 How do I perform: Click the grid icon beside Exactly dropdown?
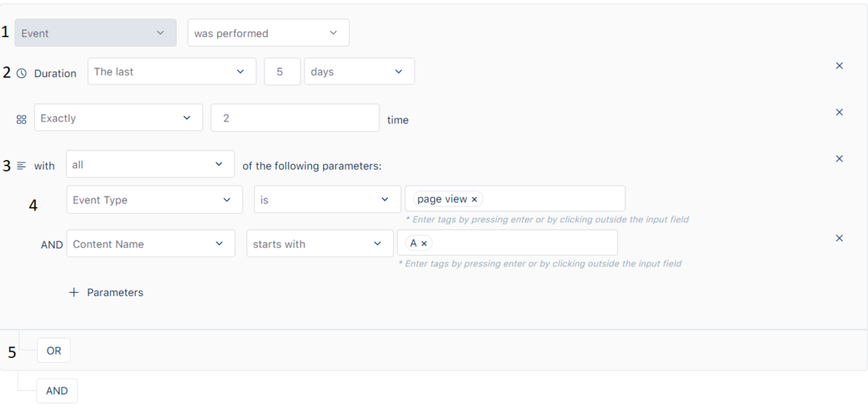[22, 120]
